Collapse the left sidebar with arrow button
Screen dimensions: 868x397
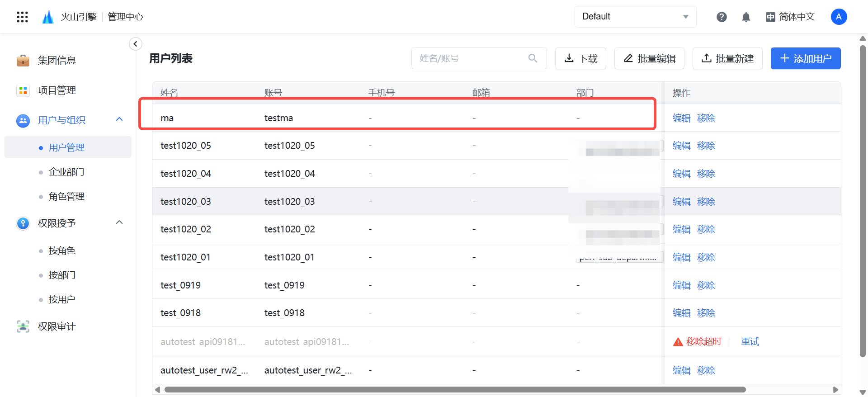coord(136,44)
